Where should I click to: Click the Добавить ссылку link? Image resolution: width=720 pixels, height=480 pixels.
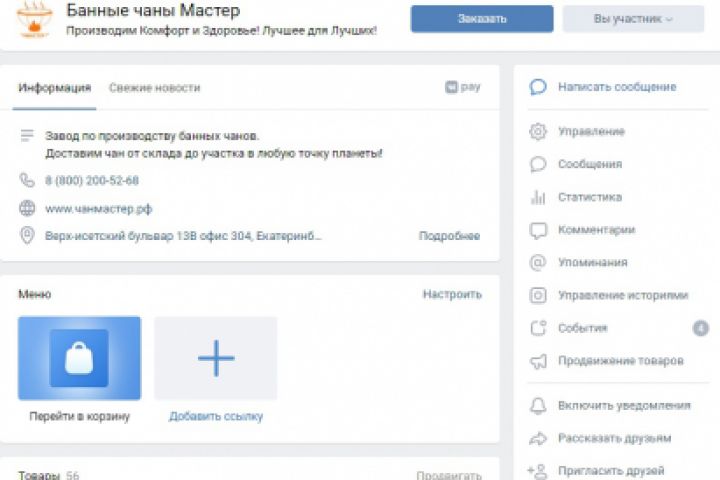point(216,416)
